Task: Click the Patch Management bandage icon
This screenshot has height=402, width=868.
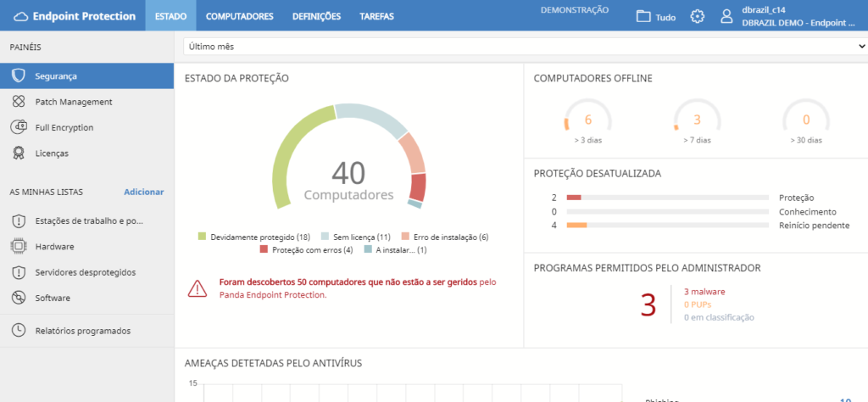Action: click(19, 102)
